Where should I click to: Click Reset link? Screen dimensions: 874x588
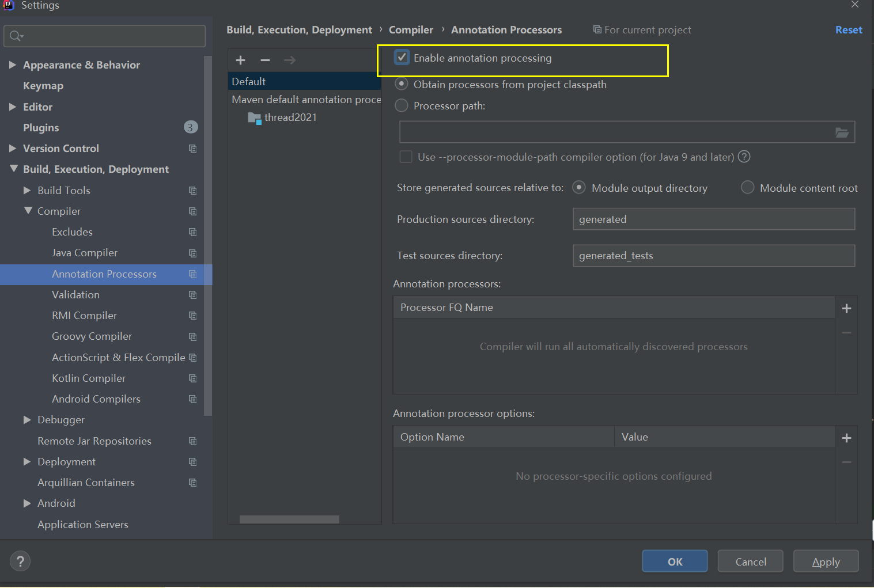click(849, 30)
